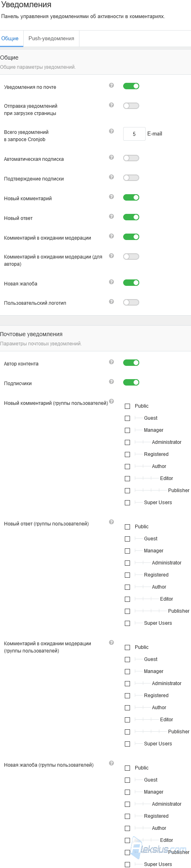Focus the Cronjob notifications count field
This screenshot has height=868, width=191.
(x=134, y=134)
